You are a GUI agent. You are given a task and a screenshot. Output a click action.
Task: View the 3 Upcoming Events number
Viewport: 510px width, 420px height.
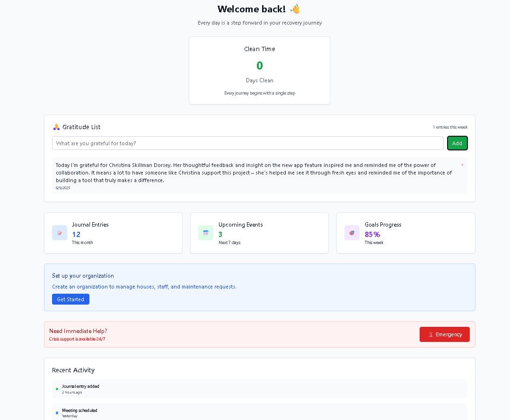tap(220, 234)
